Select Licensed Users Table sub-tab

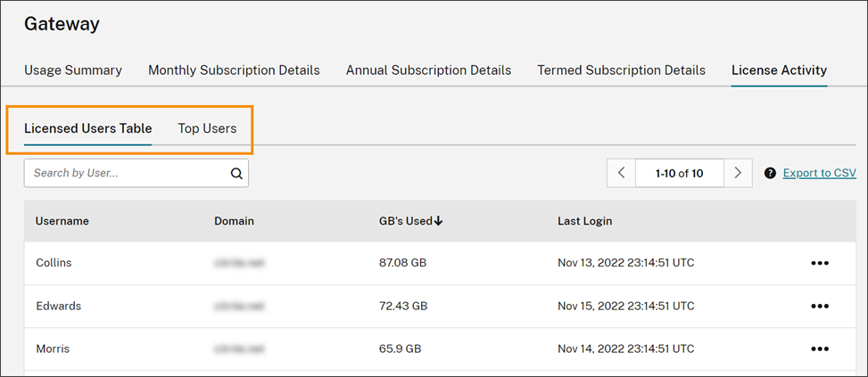point(87,128)
